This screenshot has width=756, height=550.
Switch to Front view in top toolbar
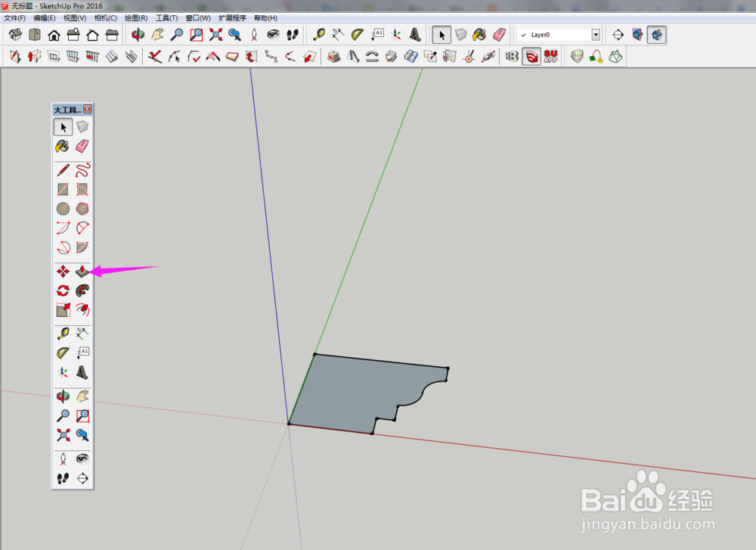click(54, 35)
